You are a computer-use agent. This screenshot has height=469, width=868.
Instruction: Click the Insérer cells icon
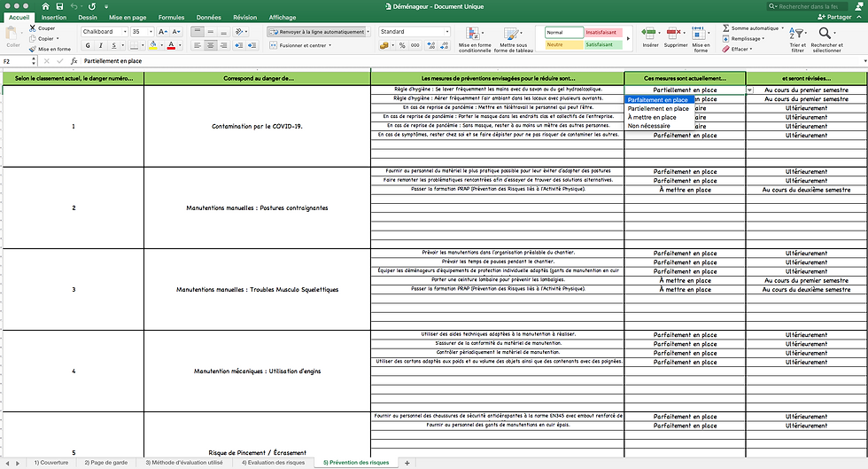coord(650,37)
